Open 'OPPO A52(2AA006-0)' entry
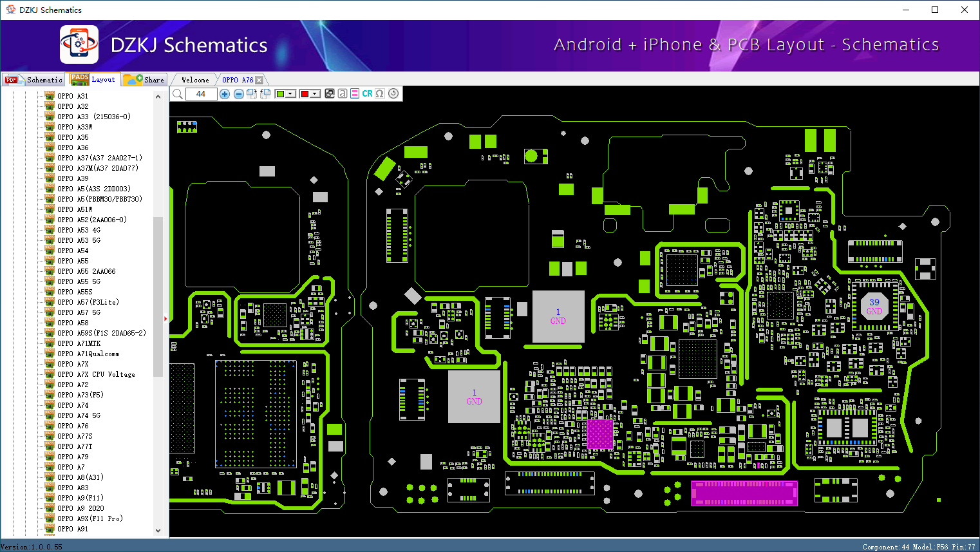980x552 pixels. [92, 220]
